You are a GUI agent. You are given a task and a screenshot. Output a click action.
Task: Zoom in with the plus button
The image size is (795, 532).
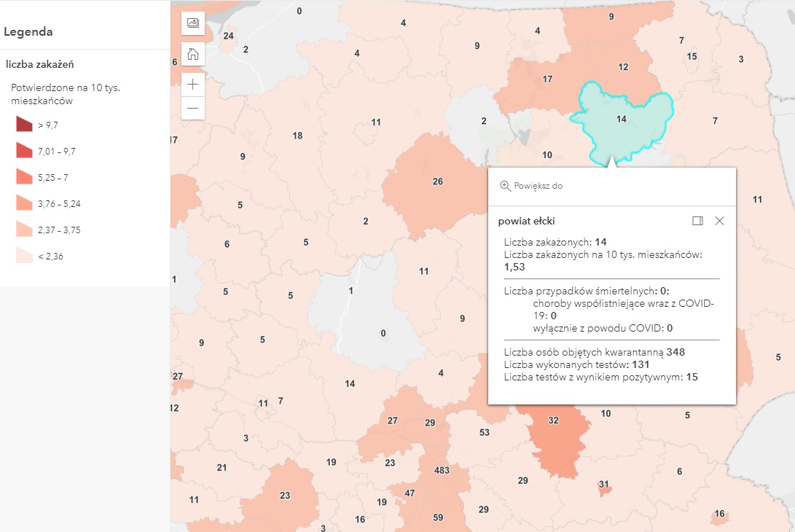(x=192, y=85)
